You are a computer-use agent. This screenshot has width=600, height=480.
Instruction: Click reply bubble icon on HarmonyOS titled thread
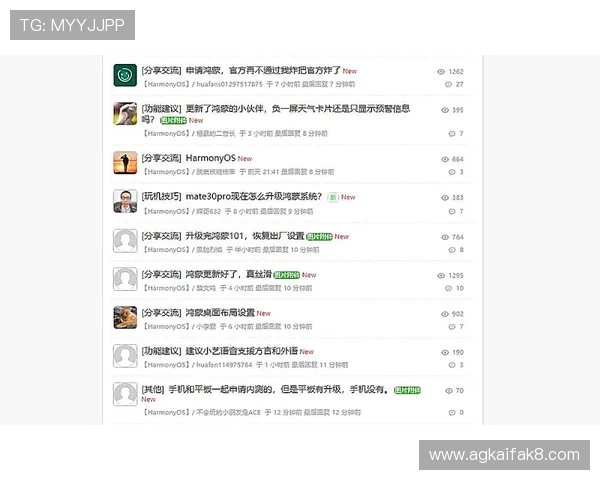[452, 172]
